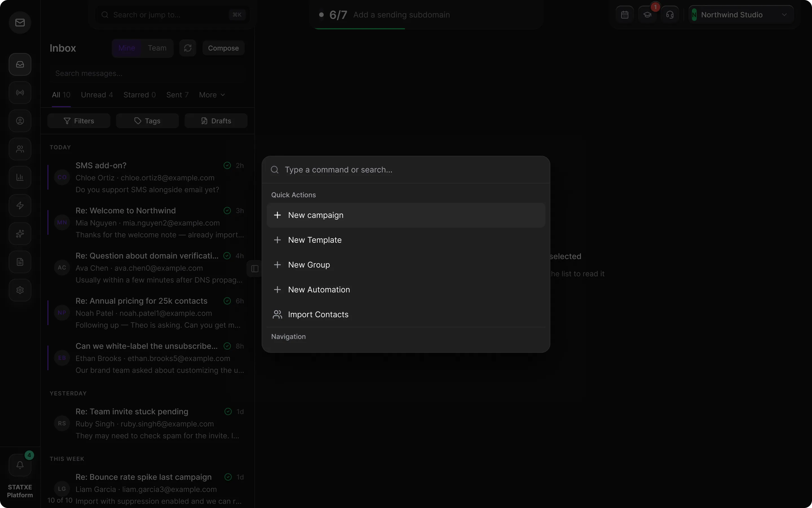Open Re: Annual pricing for 25k contacts
Image resolution: width=812 pixels, height=508 pixels.
(x=147, y=313)
